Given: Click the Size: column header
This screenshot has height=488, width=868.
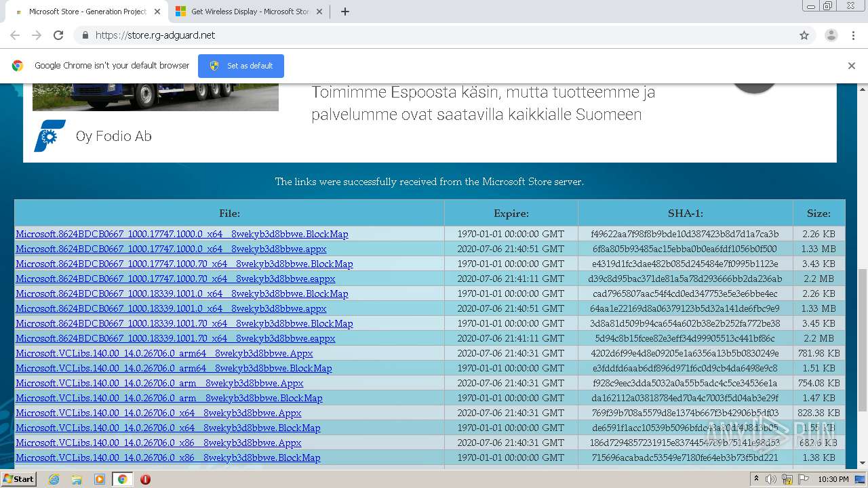Looking at the screenshot, I should click(818, 213).
